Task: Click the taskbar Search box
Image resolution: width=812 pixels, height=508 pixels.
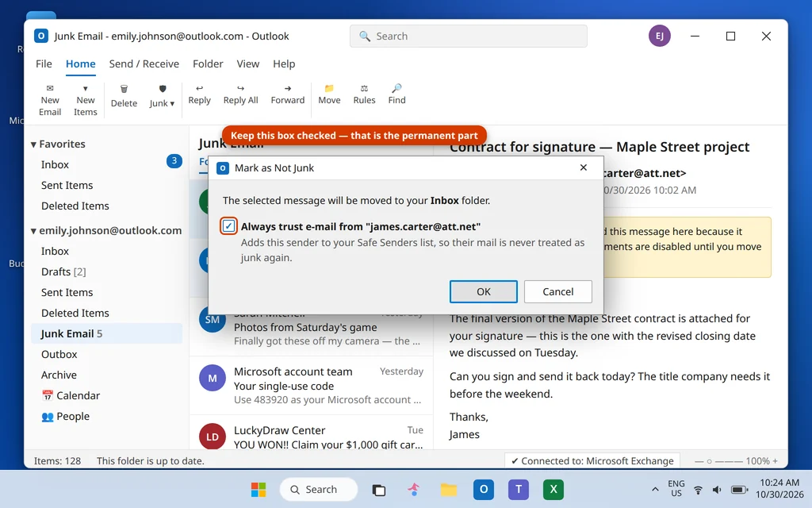Action: pos(319,489)
